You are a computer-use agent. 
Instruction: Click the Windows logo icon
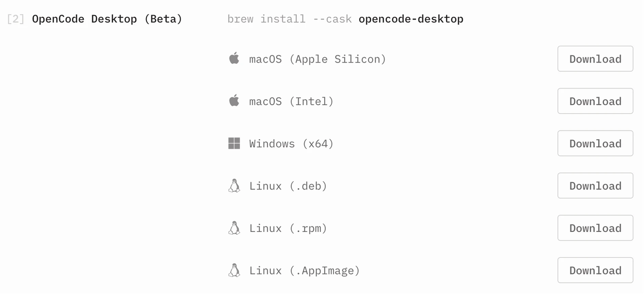point(234,143)
